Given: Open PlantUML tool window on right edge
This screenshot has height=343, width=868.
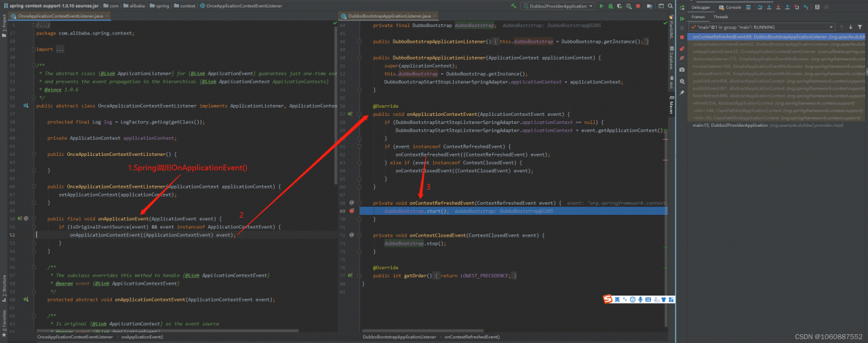Looking at the screenshot, I should coord(671,27).
